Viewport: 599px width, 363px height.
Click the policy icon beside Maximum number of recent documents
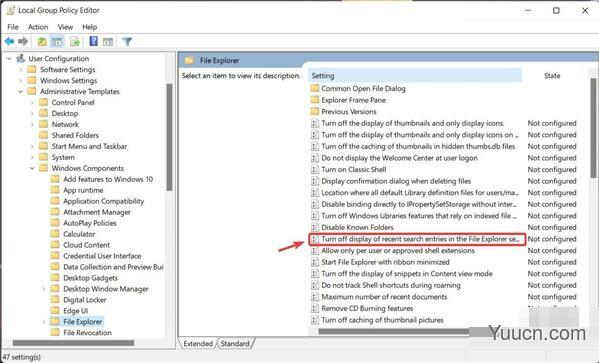click(315, 297)
